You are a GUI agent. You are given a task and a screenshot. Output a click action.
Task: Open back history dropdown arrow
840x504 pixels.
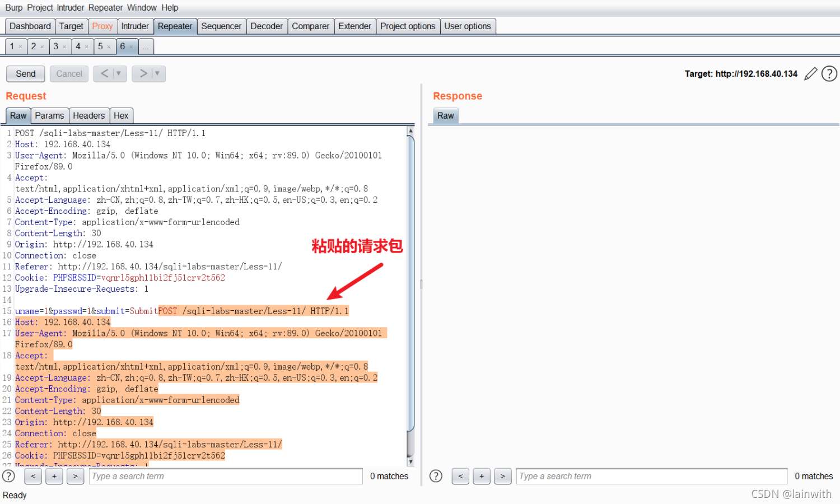[119, 73]
